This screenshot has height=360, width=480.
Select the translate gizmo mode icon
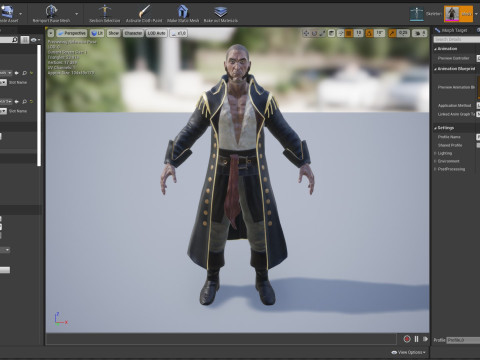pos(306,33)
